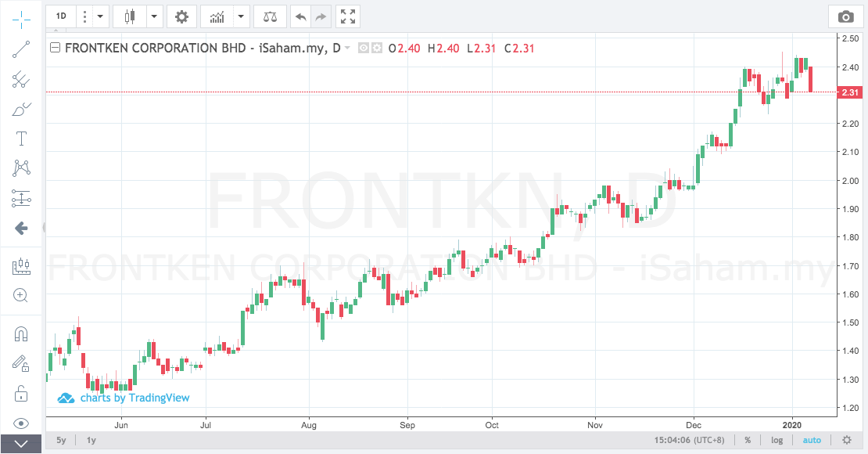Toggle lock all drawing tools
The height and width of the screenshot is (454, 868).
coord(21,394)
